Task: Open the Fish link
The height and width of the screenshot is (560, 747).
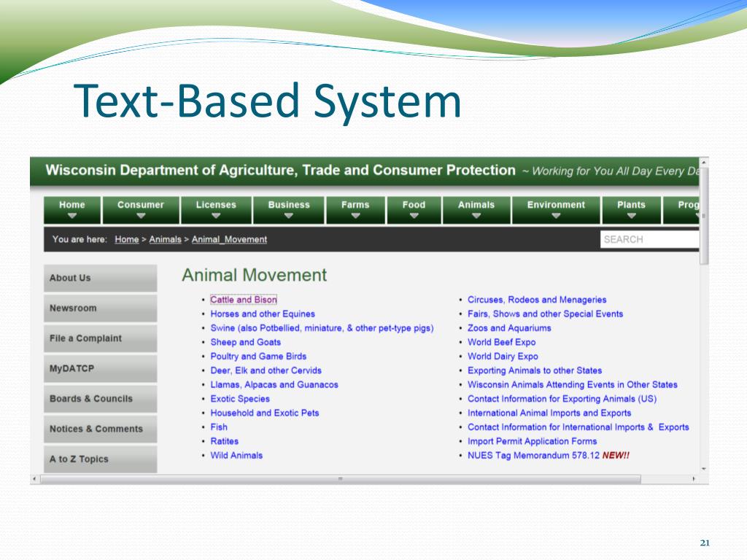Action: coord(219,427)
